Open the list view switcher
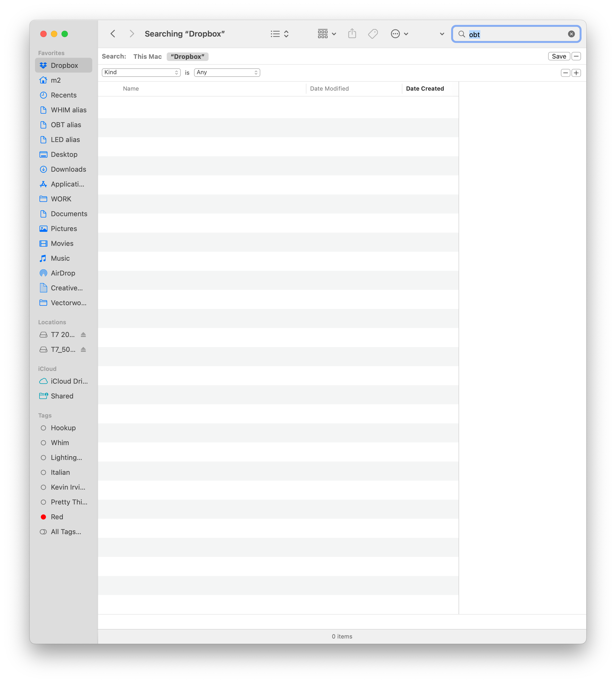Viewport: 616px width, 683px height. 280,34
